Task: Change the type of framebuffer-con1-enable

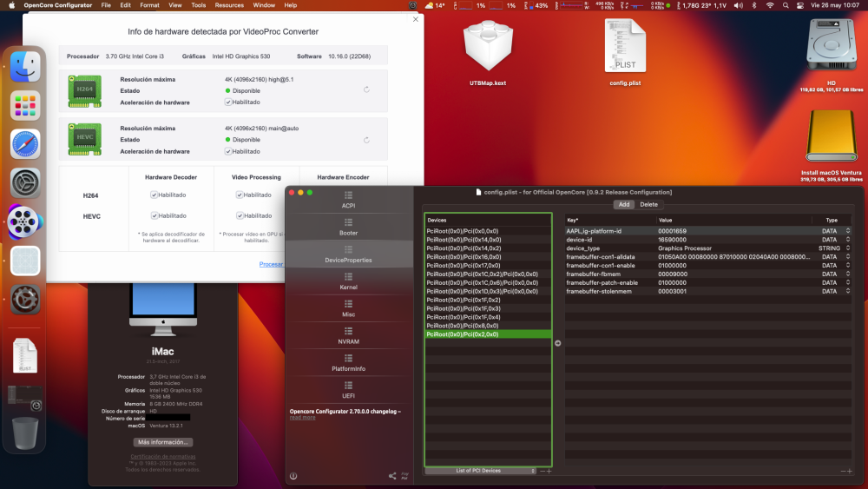Action: 847,265
